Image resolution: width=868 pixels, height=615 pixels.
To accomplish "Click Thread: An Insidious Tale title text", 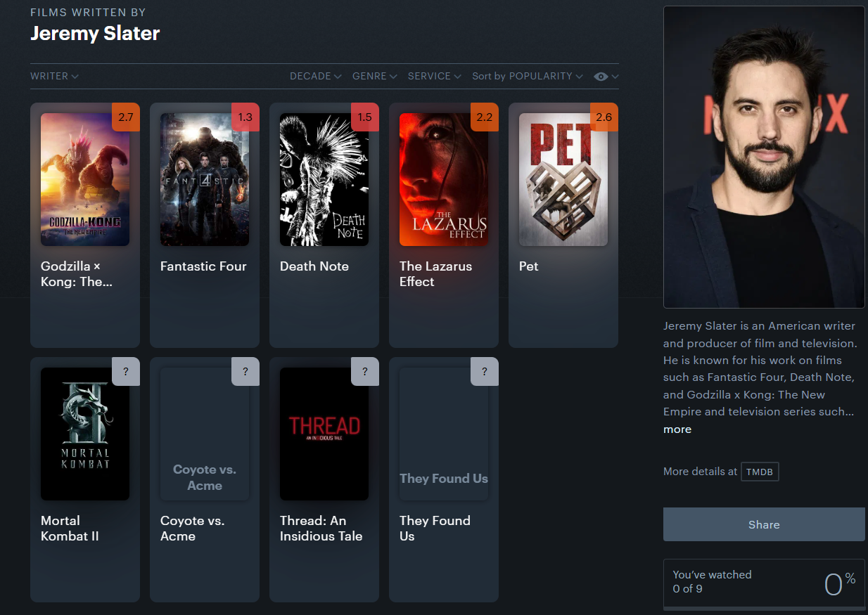I will [x=321, y=529].
